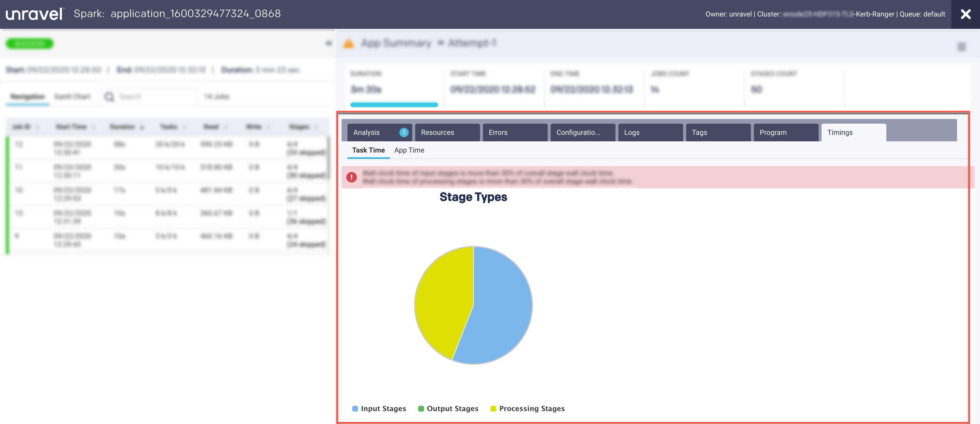Image resolution: width=980 pixels, height=424 pixels.
Task: Click the Analysis count badge showing 5
Action: 404,132
